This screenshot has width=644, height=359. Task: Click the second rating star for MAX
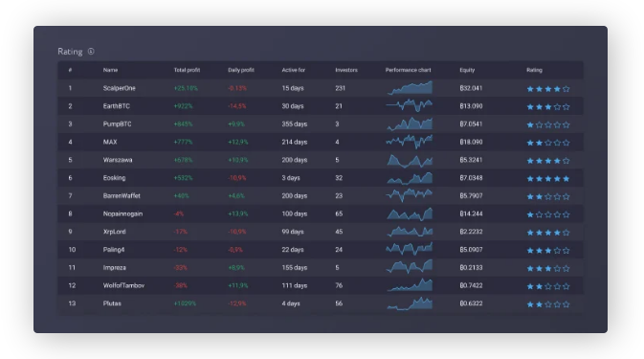539,143
